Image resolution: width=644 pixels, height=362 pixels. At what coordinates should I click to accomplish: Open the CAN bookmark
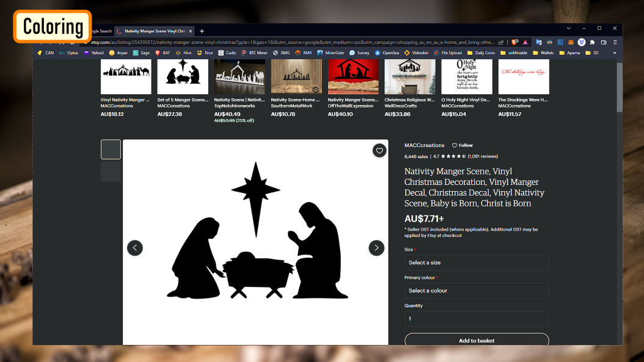pyautogui.click(x=46, y=53)
